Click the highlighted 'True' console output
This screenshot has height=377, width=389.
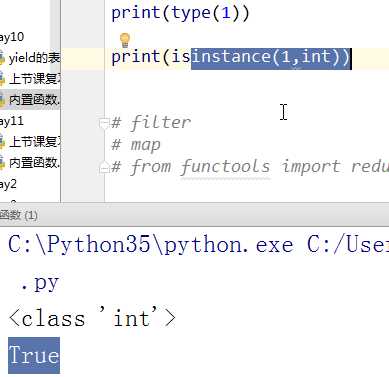coord(34,355)
